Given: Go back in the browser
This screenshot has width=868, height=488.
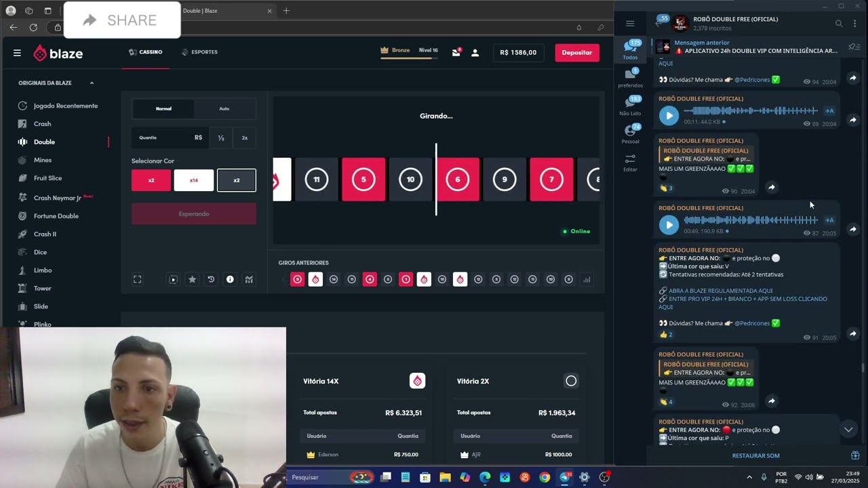Looking at the screenshot, I should click(x=14, y=27).
